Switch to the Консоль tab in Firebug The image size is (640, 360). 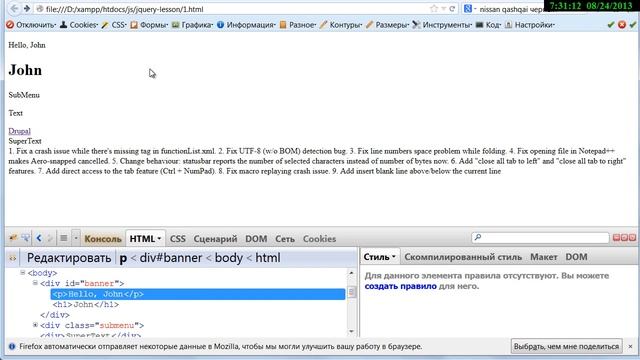(103, 239)
